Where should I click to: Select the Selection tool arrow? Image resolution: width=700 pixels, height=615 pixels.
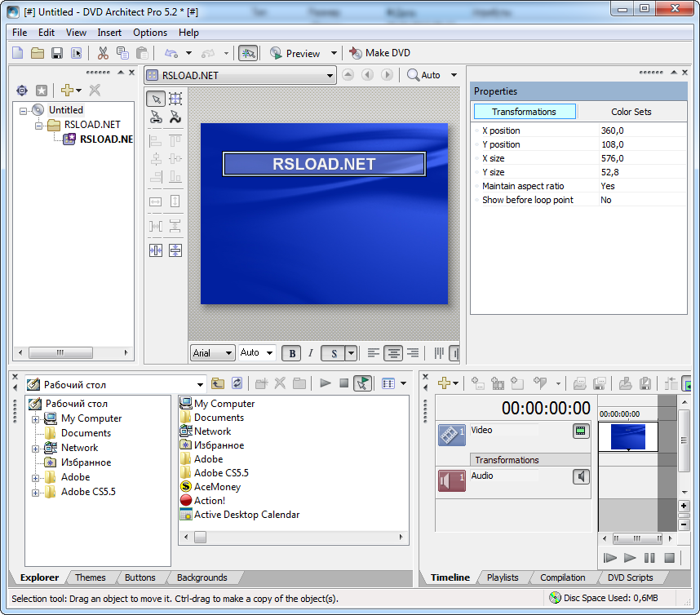click(156, 99)
